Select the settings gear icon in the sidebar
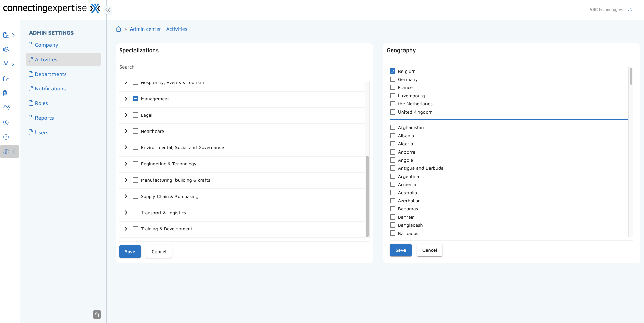The image size is (644, 323). 6,152
